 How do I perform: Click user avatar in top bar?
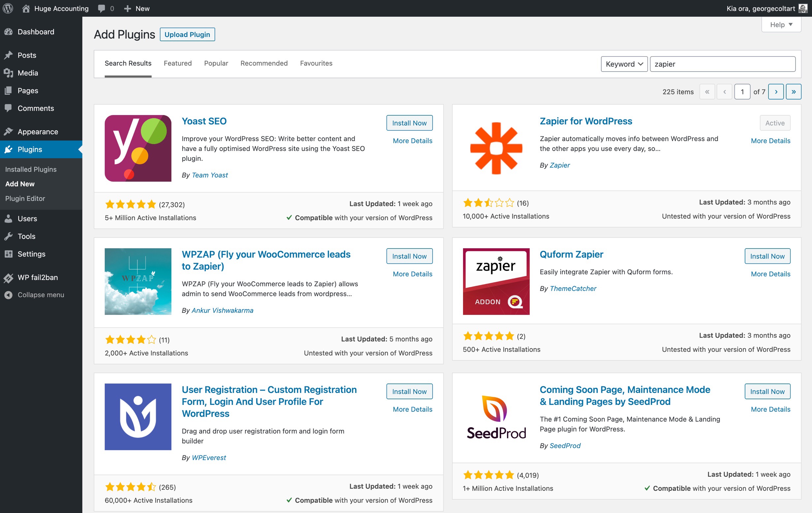pos(803,9)
